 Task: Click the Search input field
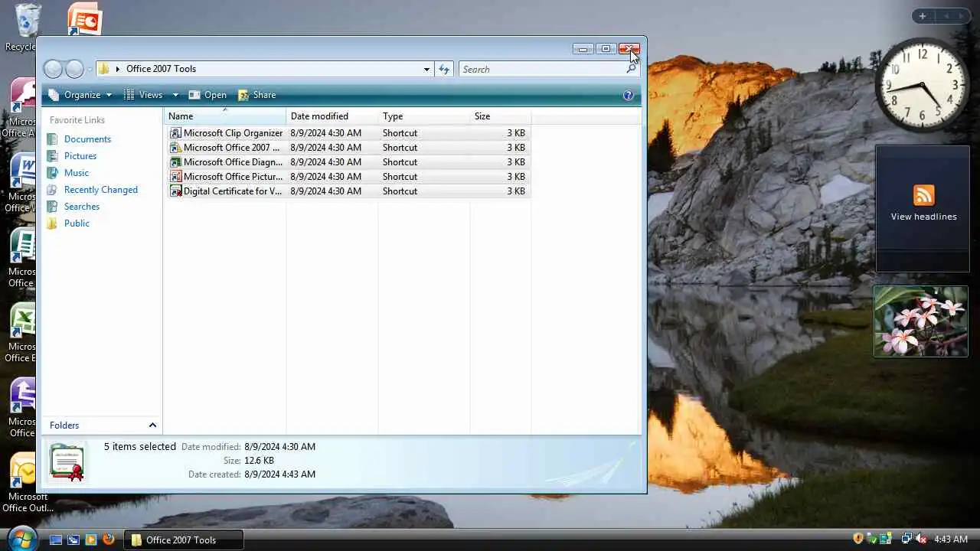(x=542, y=69)
